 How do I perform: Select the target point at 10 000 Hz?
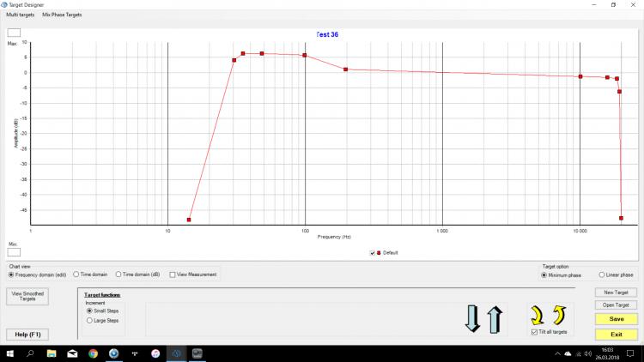coord(580,76)
